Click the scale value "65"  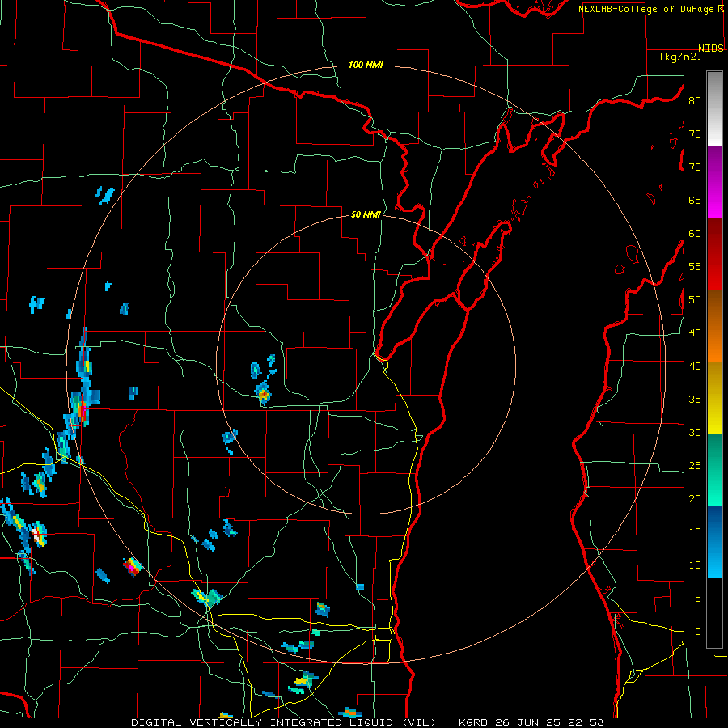tap(695, 201)
